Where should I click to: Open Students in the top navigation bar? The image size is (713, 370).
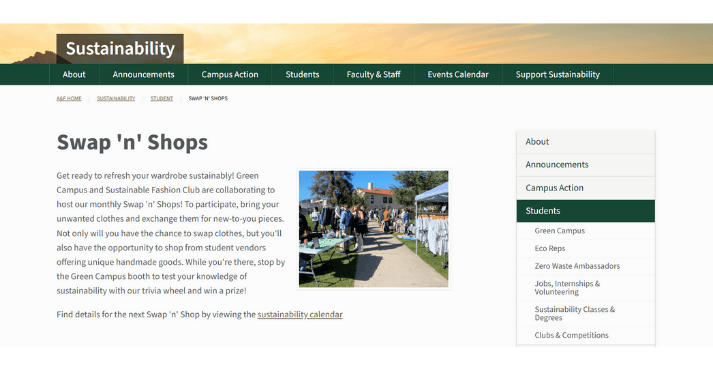(x=302, y=75)
